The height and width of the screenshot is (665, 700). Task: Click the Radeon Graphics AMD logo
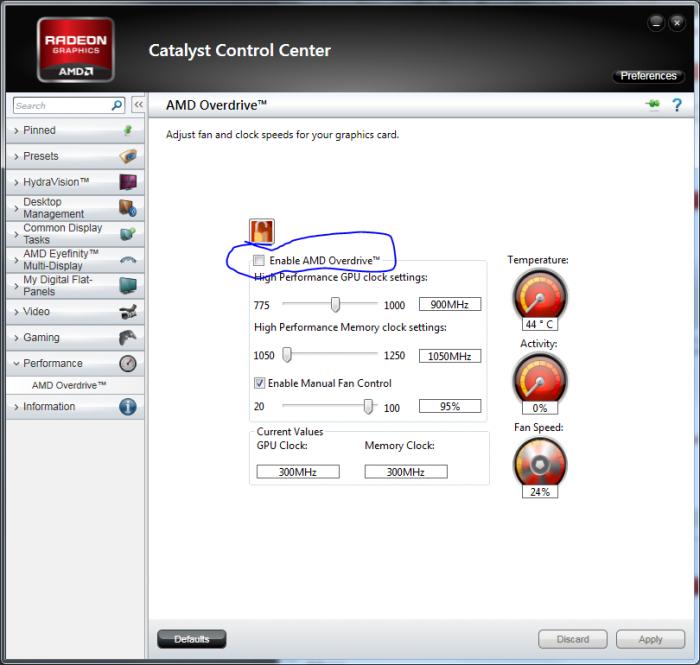pyautogui.click(x=75, y=50)
